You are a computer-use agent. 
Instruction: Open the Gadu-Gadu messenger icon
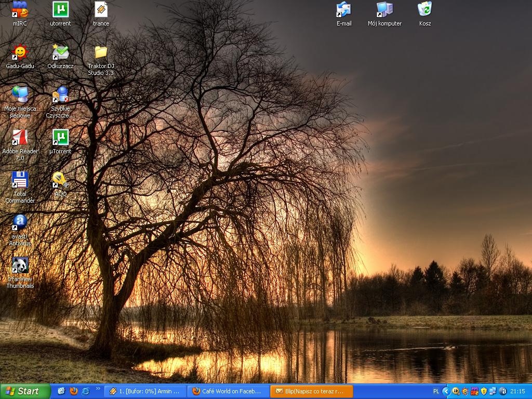[x=20, y=52]
